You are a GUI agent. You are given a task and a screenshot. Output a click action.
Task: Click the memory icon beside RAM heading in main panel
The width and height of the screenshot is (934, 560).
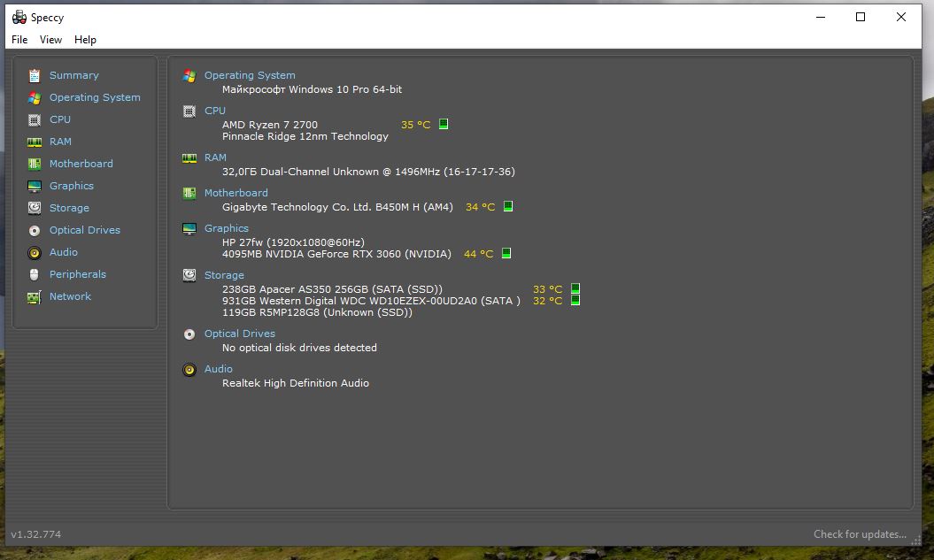click(x=189, y=157)
